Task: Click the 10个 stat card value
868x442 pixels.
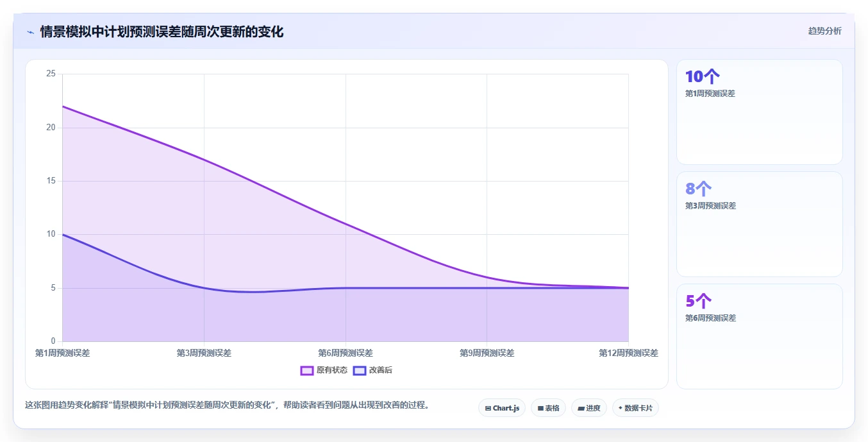Action: point(703,76)
